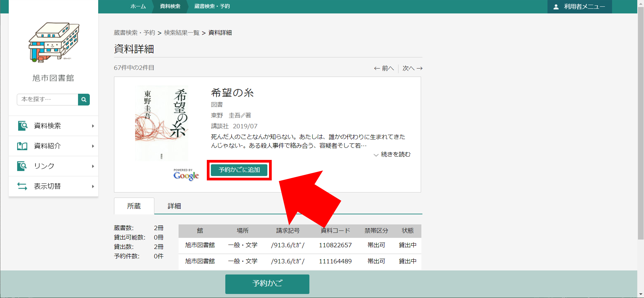
Task: Expand description with 続きを読む
Action: click(x=392, y=155)
